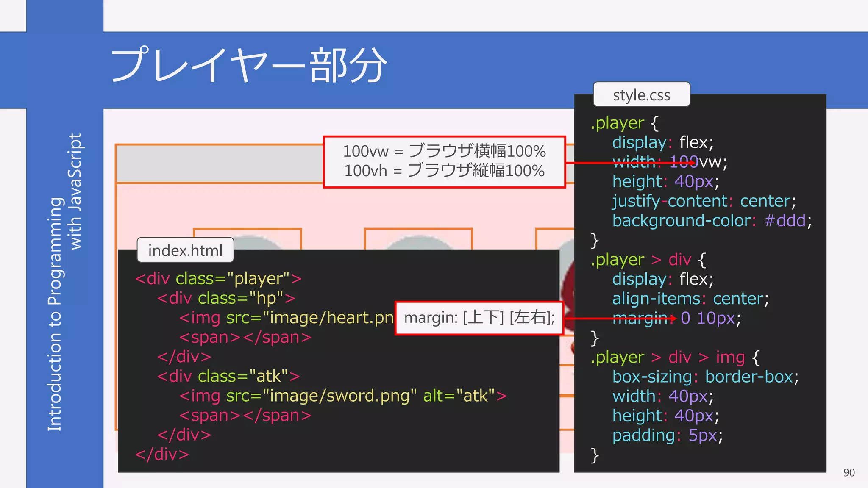Click the '.player {' selector line
Screen dimensions: 868x488
pyautogui.click(x=624, y=123)
